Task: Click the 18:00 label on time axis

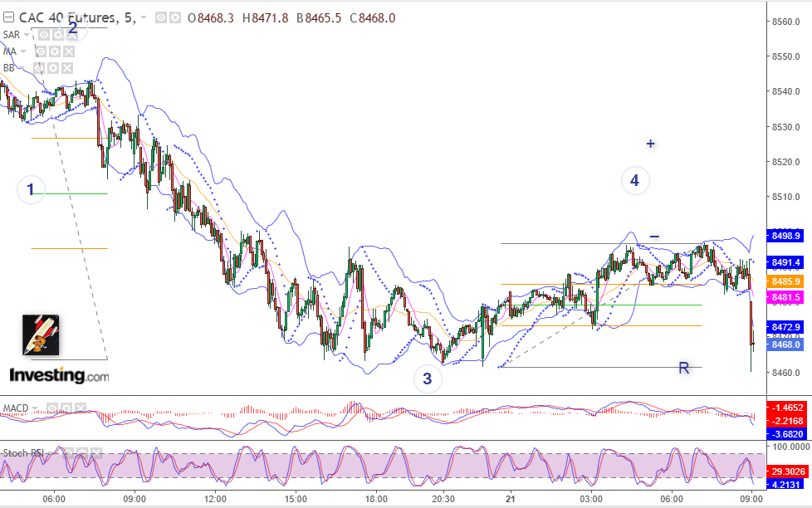Action: coord(376,499)
